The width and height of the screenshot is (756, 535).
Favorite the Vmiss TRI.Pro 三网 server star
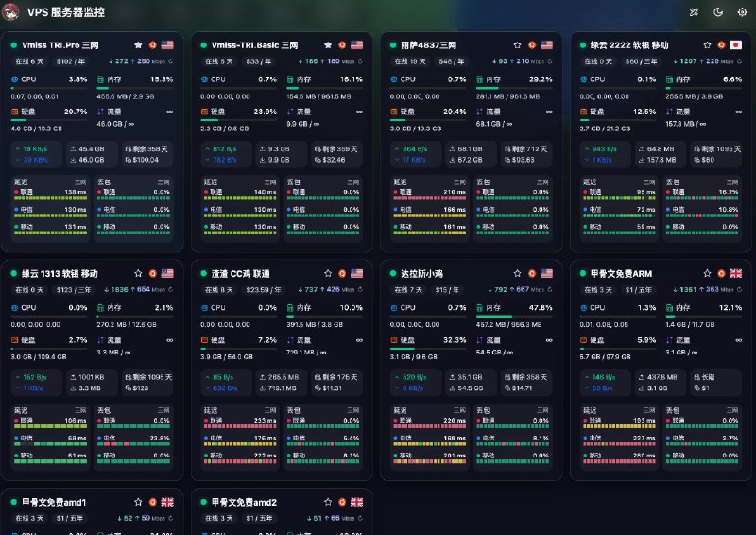click(138, 44)
